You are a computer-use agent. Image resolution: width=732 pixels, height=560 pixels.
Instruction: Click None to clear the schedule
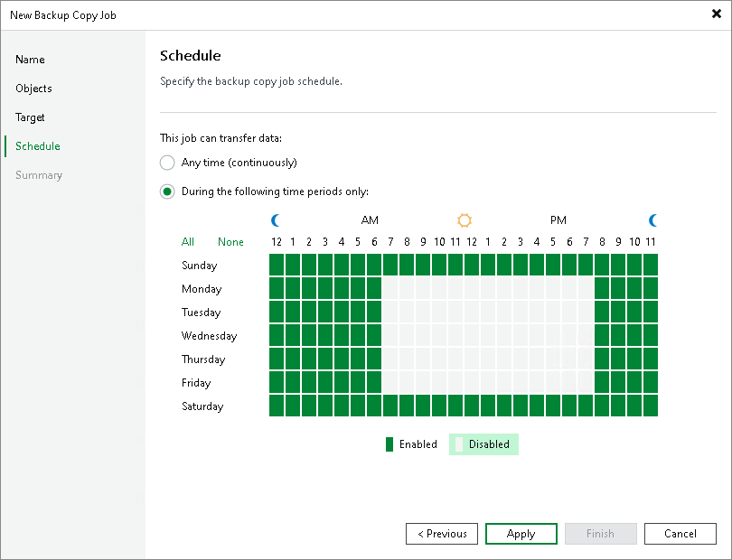click(230, 242)
